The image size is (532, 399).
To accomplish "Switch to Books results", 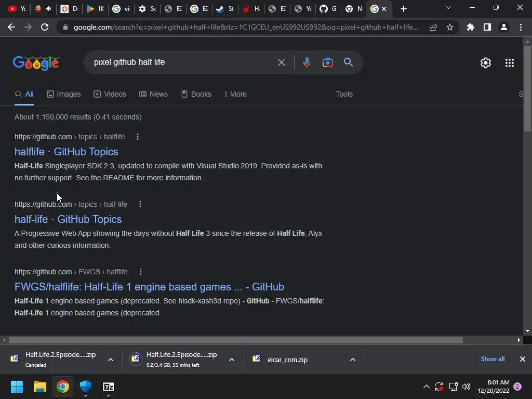I will (196, 94).
